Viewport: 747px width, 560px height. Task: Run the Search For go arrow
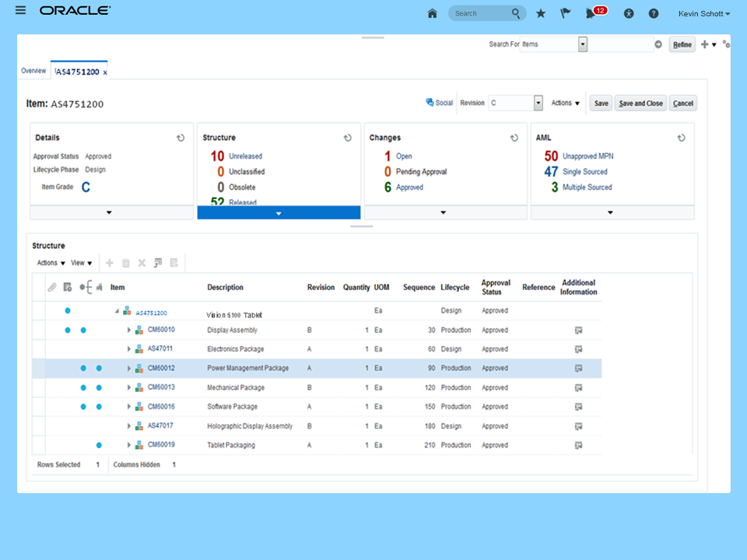pos(658,44)
